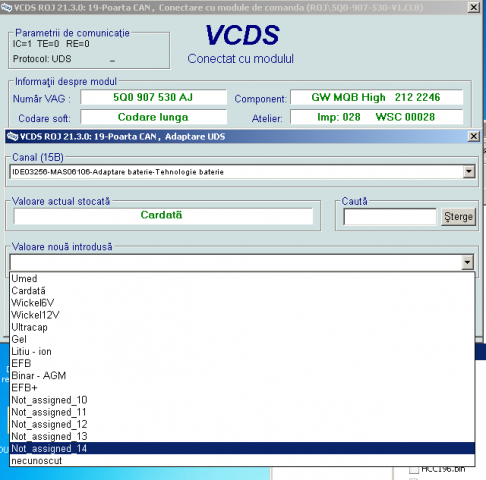Pick the 'EFB+' list entry
The image size is (486, 480).
[242, 388]
